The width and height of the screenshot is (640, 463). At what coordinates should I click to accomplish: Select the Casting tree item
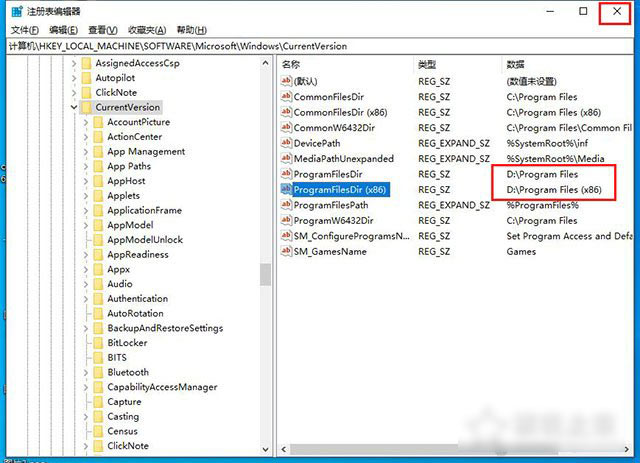123,416
